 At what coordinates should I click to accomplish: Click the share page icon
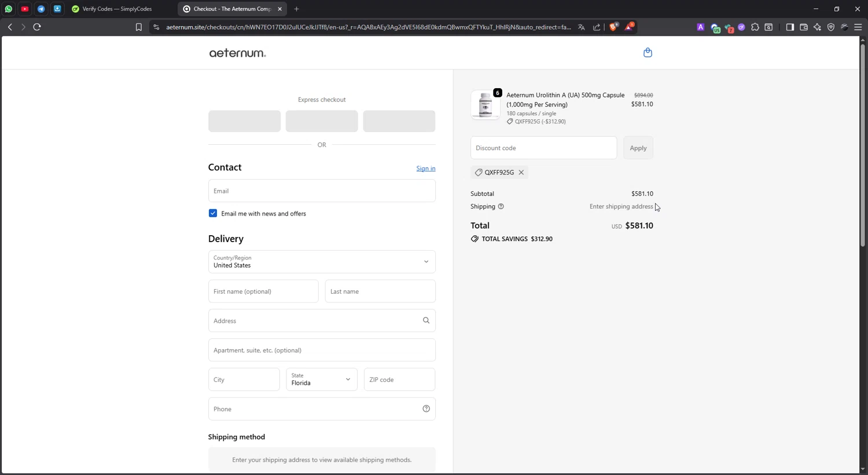(x=597, y=27)
